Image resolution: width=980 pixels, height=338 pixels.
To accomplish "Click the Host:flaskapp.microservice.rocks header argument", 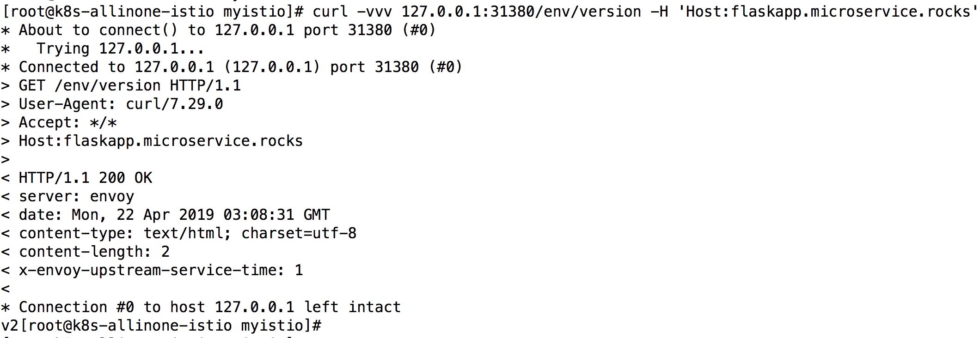I will tap(827, 12).
